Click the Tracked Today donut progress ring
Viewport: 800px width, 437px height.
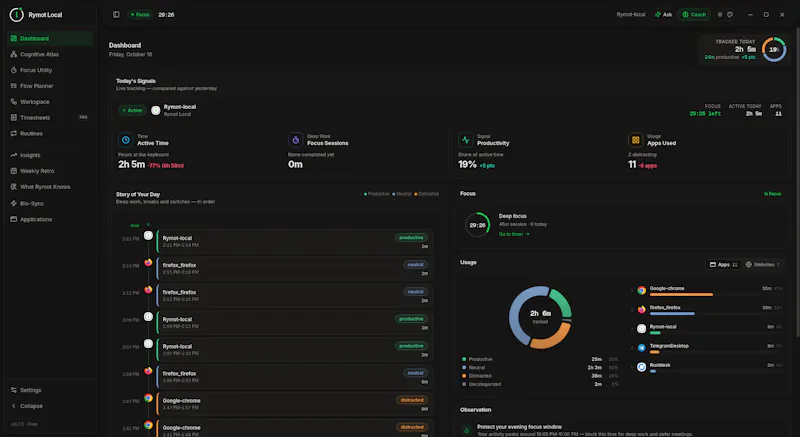(x=774, y=49)
